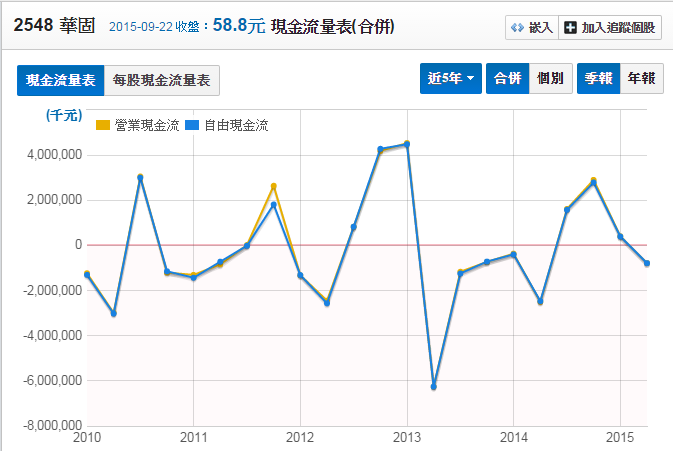
Task: Click the 4,000,000 axis label
Action: pos(54,155)
